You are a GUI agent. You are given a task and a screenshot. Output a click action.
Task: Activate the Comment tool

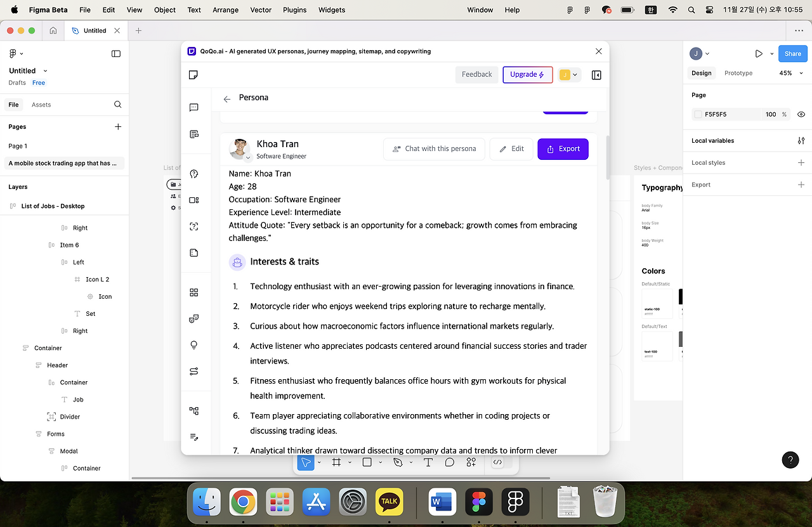pos(450,462)
